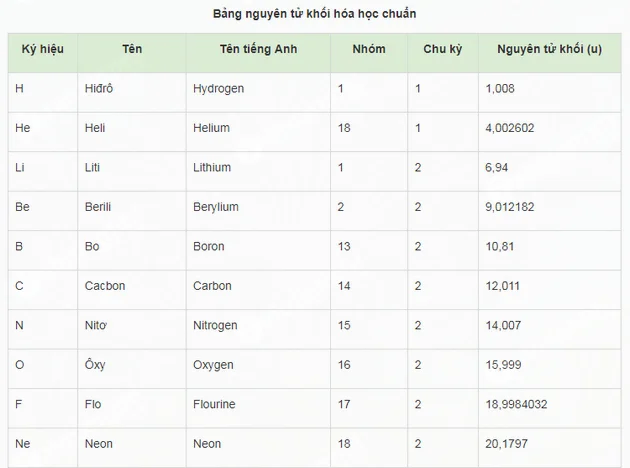Click the Ký hiệu column header
The image size is (630, 468).
43,49
